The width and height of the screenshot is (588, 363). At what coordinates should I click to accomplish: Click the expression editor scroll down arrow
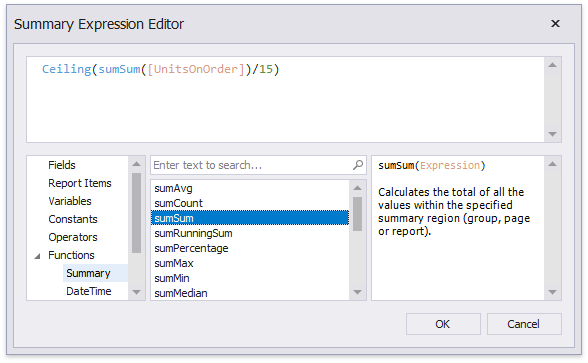tap(552, 134)
